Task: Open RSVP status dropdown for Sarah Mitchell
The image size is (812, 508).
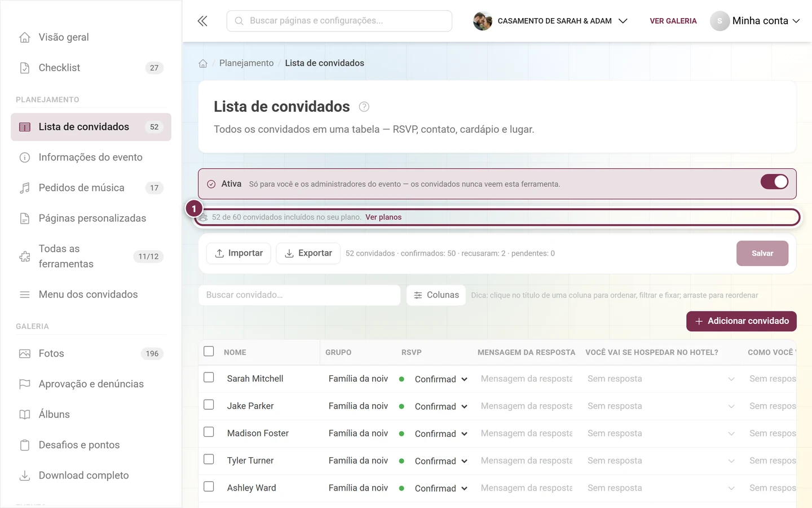Action: 441,379
